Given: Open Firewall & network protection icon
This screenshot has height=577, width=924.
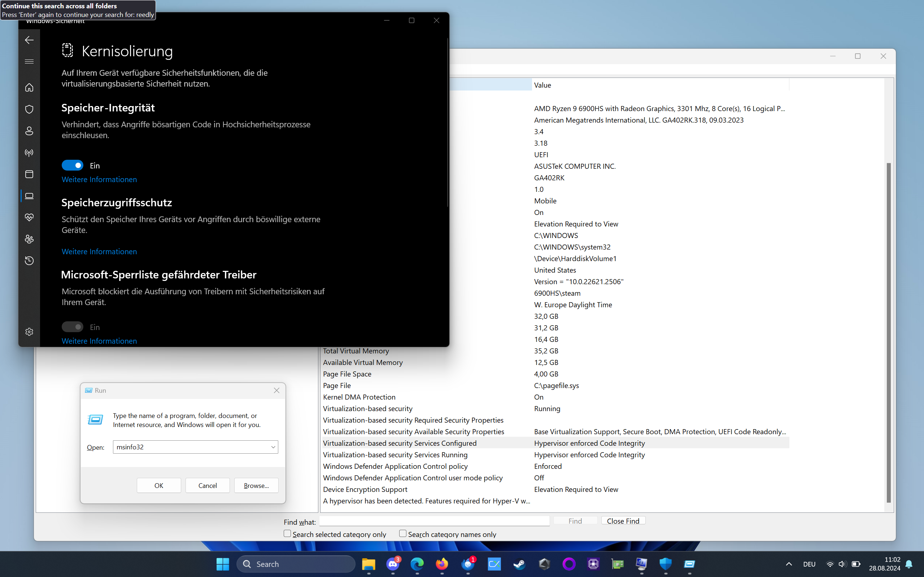Looking at the screenshot, I should [29, 153].
